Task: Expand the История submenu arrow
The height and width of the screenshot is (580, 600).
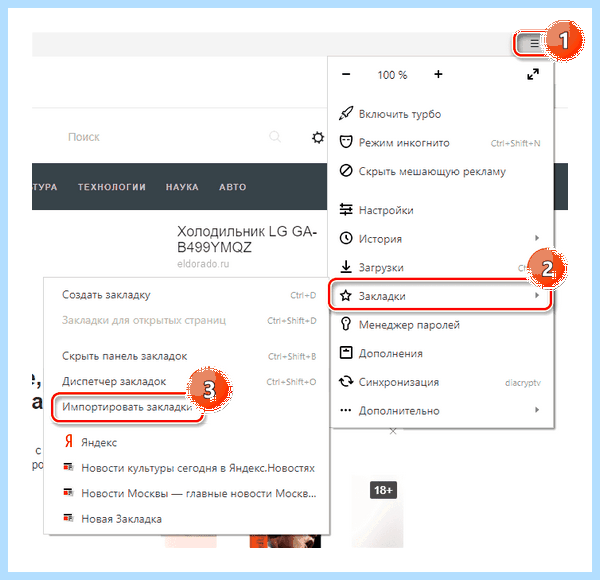Action: pos(537,238)
